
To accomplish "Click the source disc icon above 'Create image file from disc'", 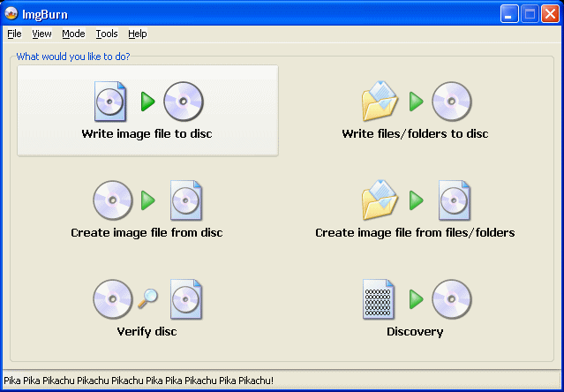I will coord(113,200).
